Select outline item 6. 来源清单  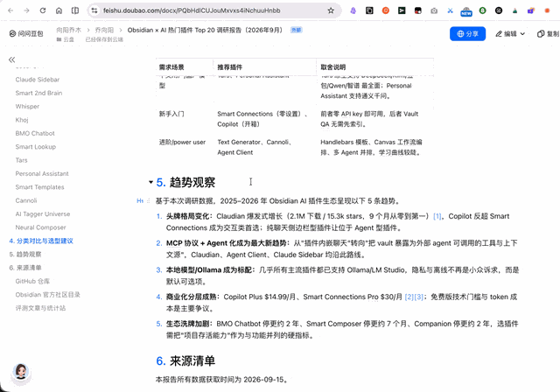point(25,268)
